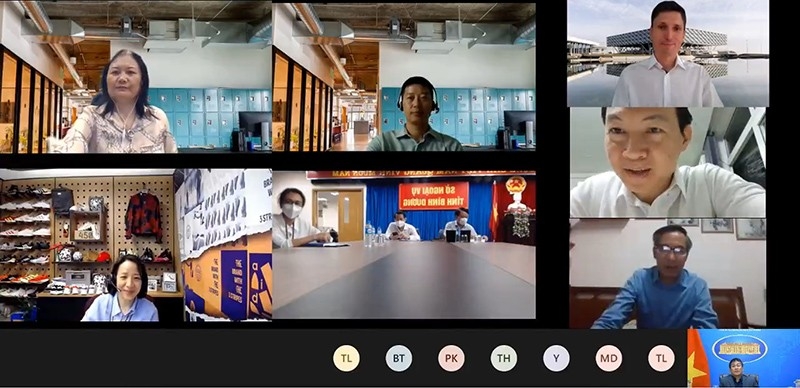The width and height of the screenshot is (800, 388).
Task: Click the Y participant avatar
Action: click(x=556, y=358)
